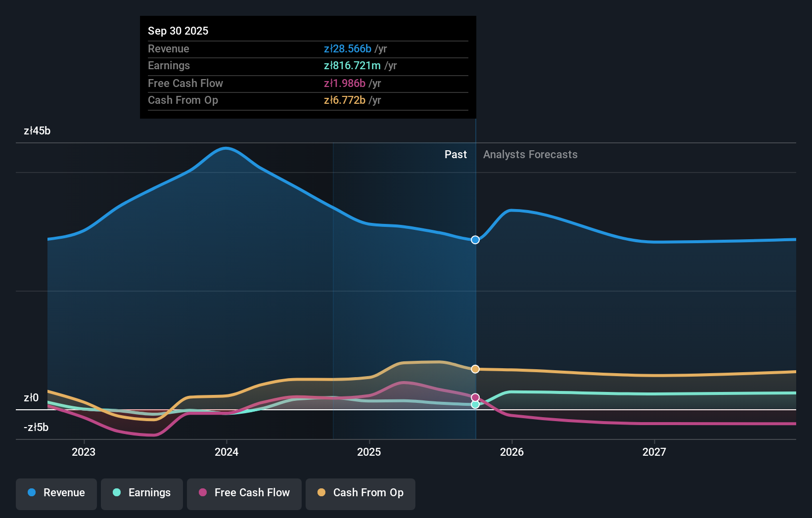Select the Analysts Forecasts section

530,154
